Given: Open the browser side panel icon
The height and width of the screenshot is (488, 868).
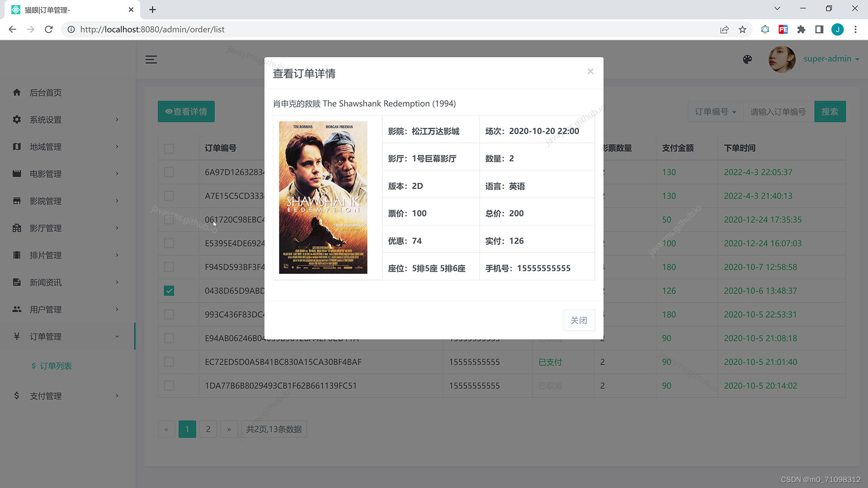Looking at the screenshot, I should (x=819, y=29).
